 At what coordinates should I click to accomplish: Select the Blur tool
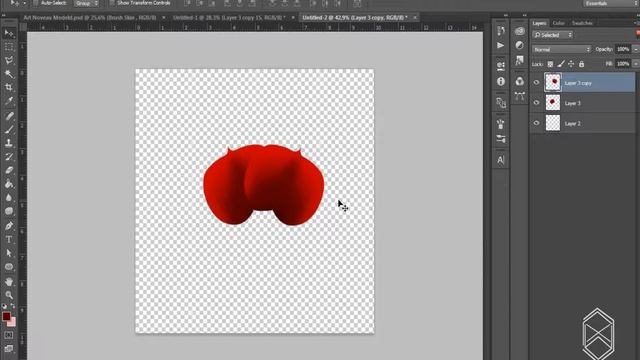coord(9,198)
